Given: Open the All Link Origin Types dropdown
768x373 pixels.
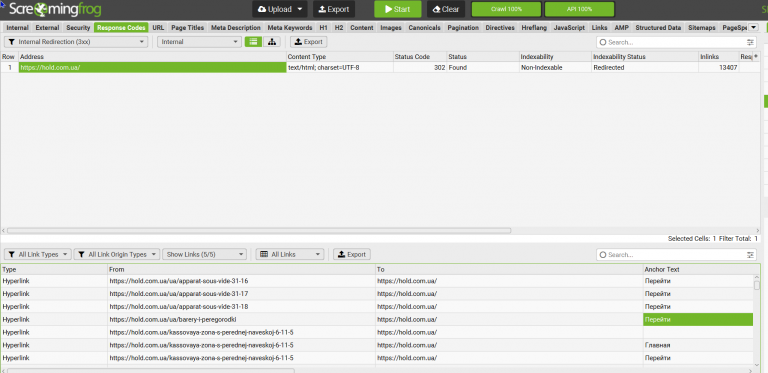Looking at the screenshot, I should pyautogui.click(x=117, y=255).
